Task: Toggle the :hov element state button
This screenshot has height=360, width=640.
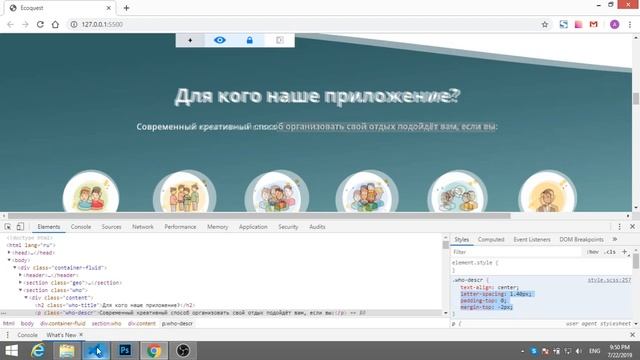Action: pos(592,252)
